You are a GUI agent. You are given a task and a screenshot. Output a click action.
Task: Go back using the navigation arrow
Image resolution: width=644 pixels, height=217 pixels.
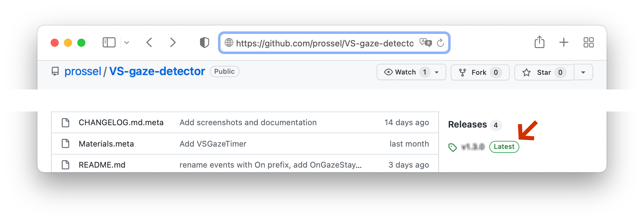click(x=149, y=42)
